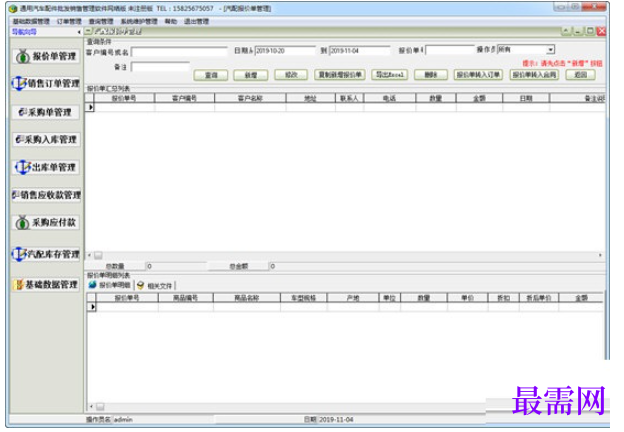
Task: Open the 查询管理 menu
Action: (101, 21)
